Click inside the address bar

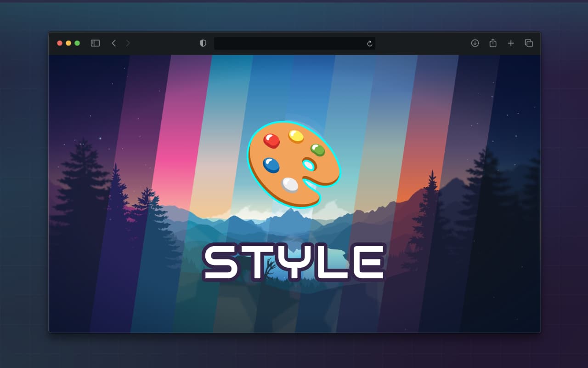click(x=294, y=43)
